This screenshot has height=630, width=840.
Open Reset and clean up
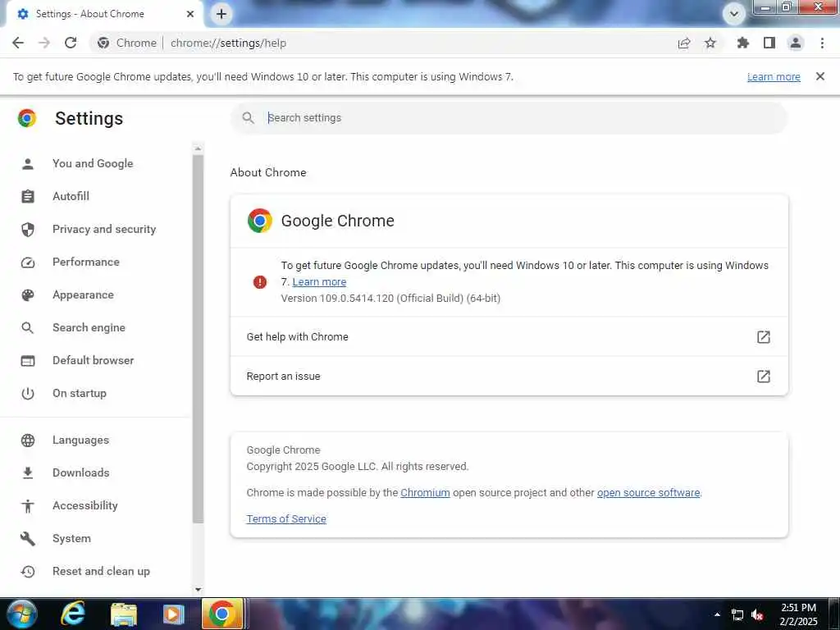click(x=101, y=571)
